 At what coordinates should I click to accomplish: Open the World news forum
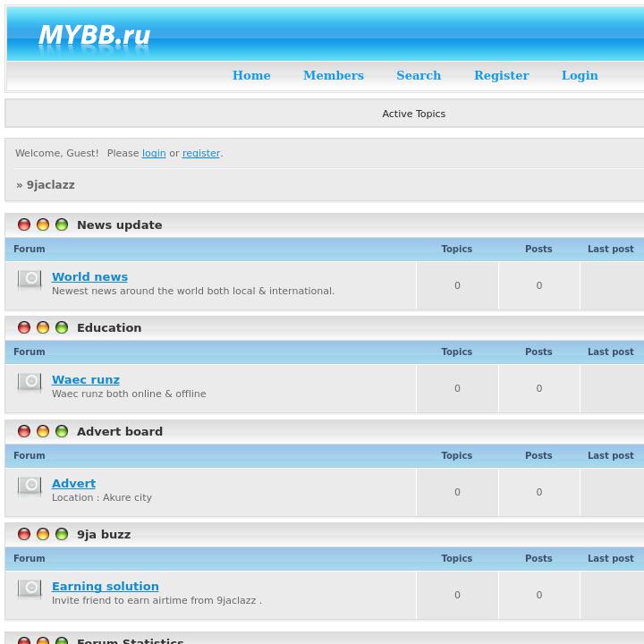pyautogui.click(x=89, y=277)
